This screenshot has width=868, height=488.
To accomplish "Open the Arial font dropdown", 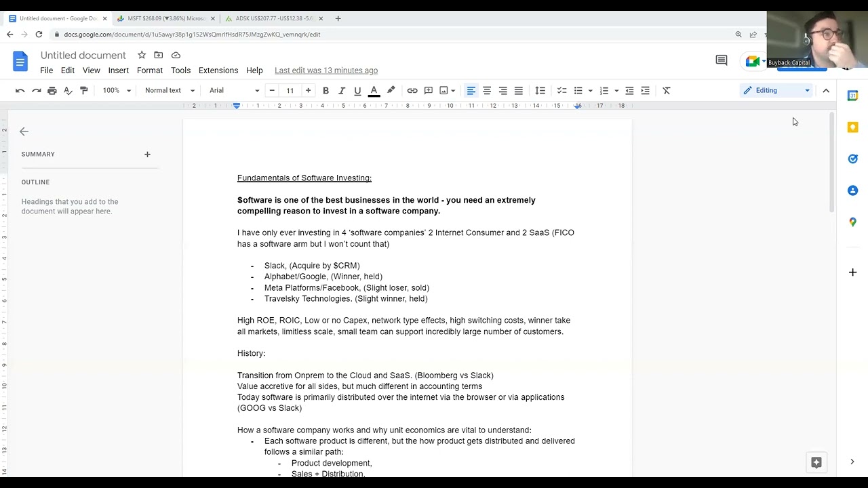I will point(234,90).
